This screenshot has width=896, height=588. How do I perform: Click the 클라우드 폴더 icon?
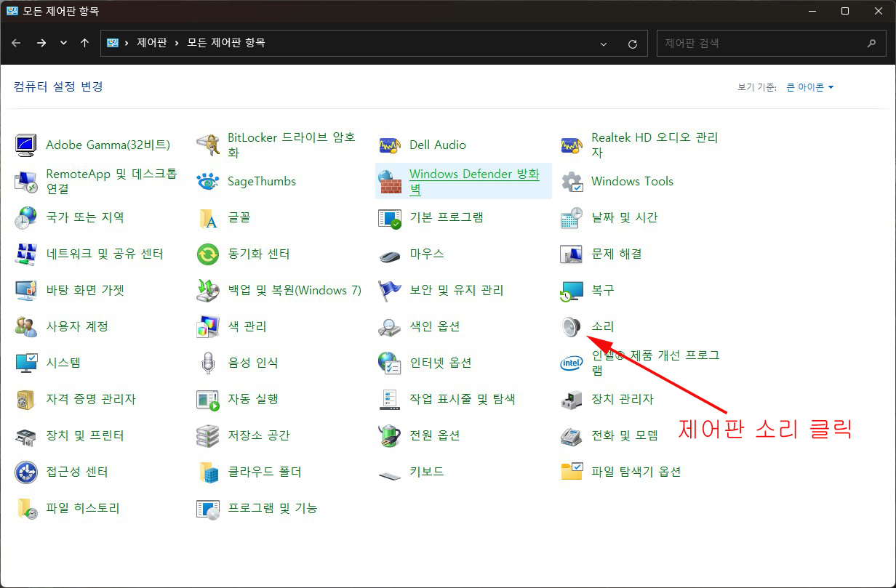click(x=208, y=472)
